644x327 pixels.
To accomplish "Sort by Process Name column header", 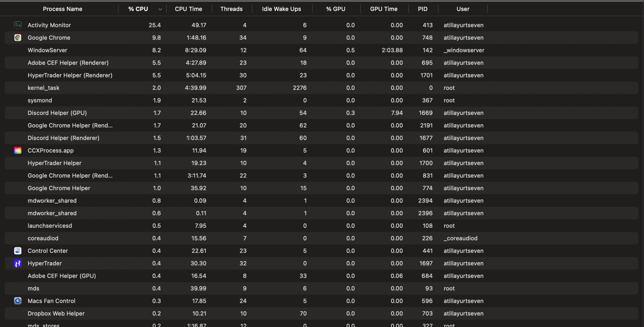I will pyautogui.click(x=62, y=9).
